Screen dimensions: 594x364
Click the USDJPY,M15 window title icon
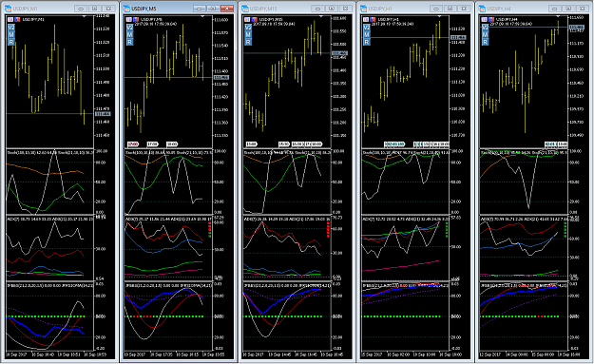pyautogui.click(x=245, y=9)
